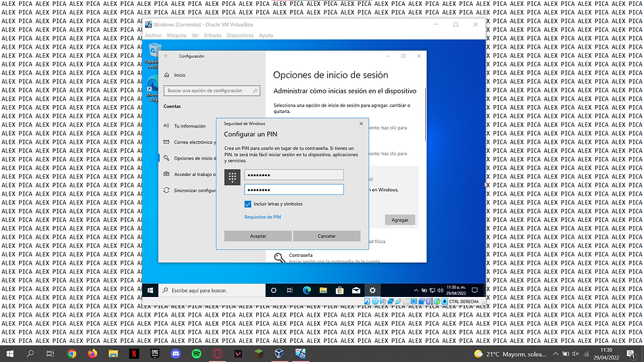Viewport: 644px width, 362px height.
Task: Open Opera browser from host taskbar
Action: (x=218, y=354)
